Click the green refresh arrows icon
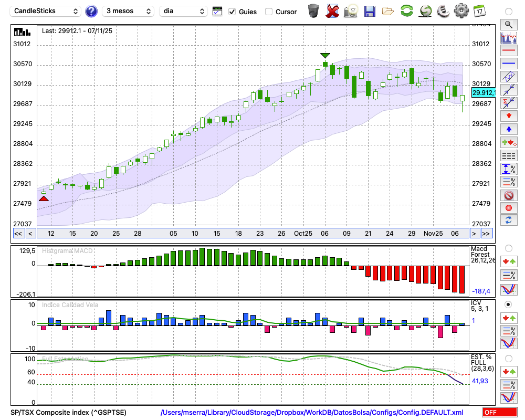Viewport: 525px width, 420px height. [x=406, y=10]
